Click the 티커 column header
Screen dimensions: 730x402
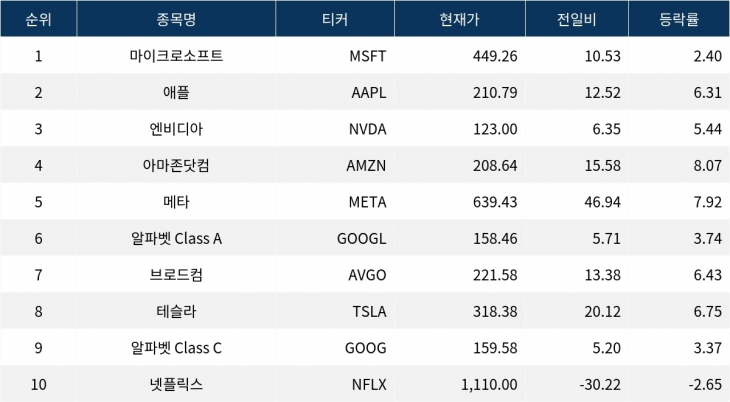coord(335,18)
